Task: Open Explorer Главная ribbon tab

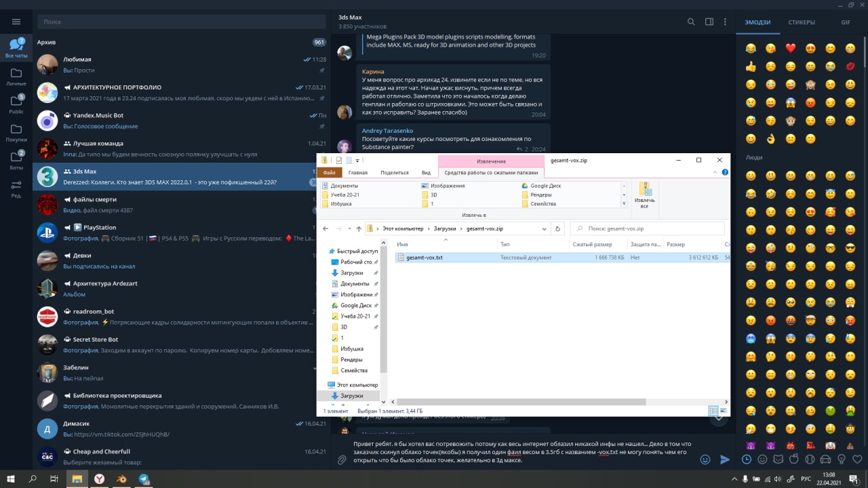Action: [357, 173]
